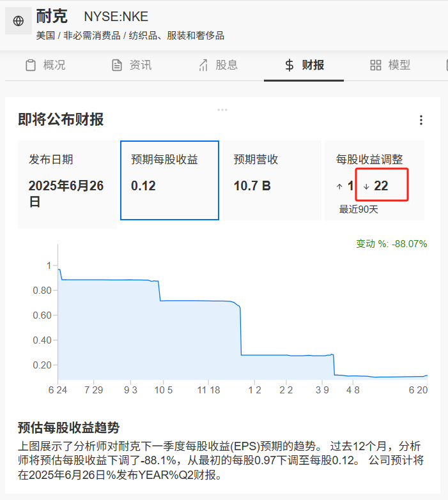
Task: Click the globe icon beside 耐克
Action: 18,20
